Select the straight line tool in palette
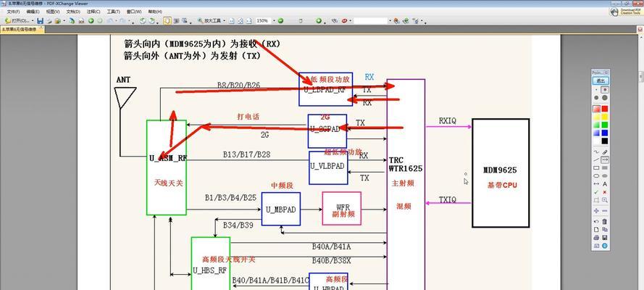Image resolution: width=644 pixels, height=290 pixels. point(596,159)
